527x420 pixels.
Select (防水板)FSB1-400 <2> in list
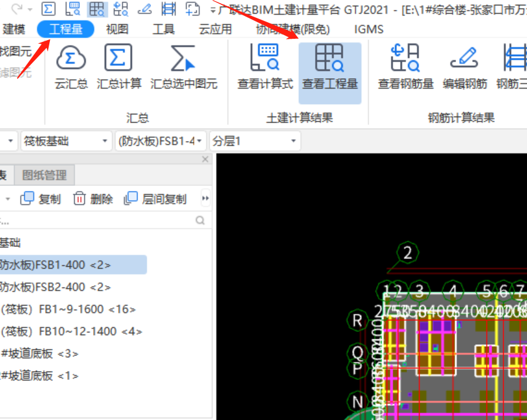click(73, 265)
